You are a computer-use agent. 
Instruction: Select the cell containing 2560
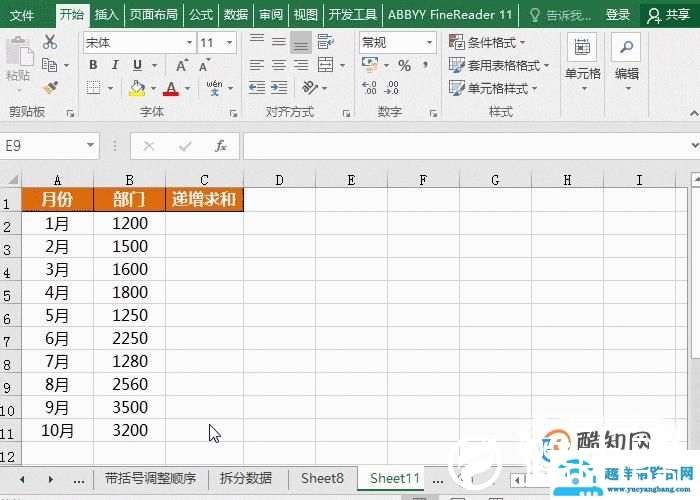[129, 384]
